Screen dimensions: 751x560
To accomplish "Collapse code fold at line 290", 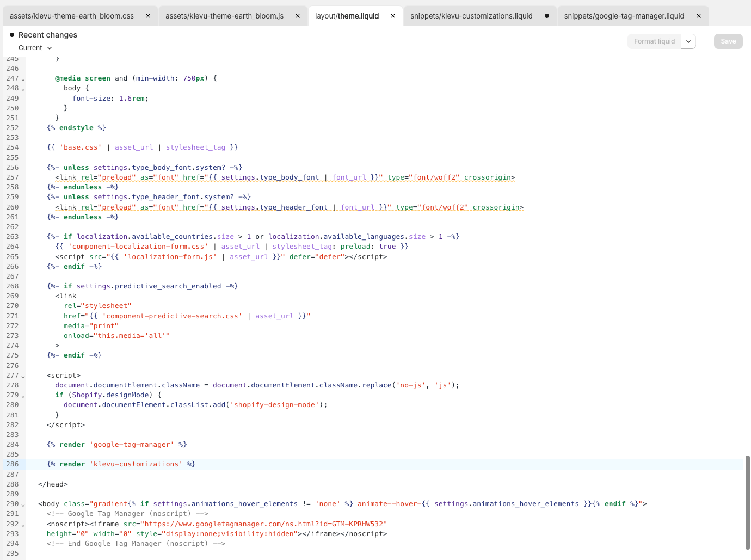I will click(23, 505).
